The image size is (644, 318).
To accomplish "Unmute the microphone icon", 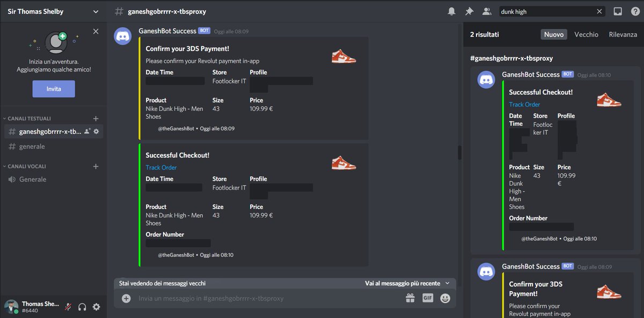I will (x=68, y=307).
